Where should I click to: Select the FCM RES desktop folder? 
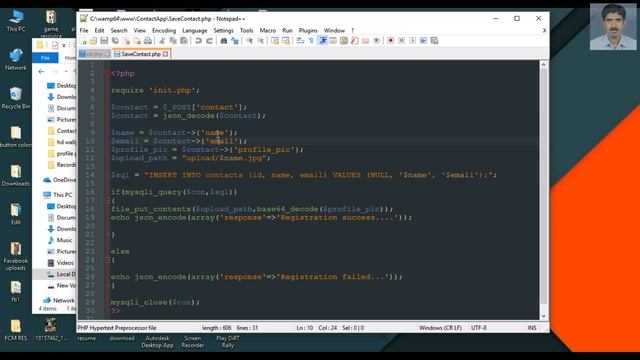[16, 330]
